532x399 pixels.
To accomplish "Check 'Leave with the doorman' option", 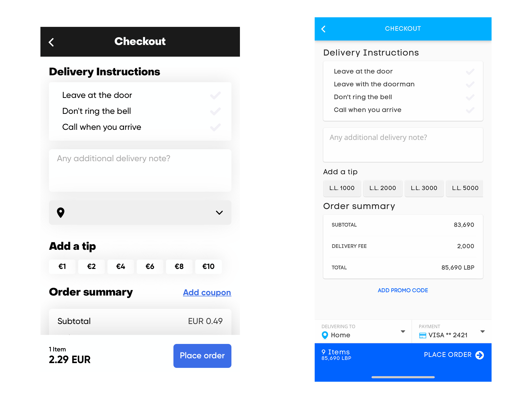I will pyautogui.click(x=470, y=84).
